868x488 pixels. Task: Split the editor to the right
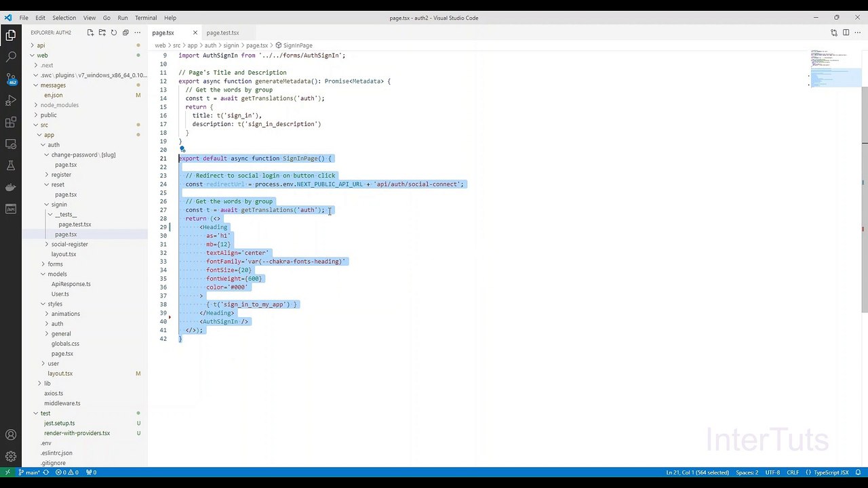click(x=846, y=33)
